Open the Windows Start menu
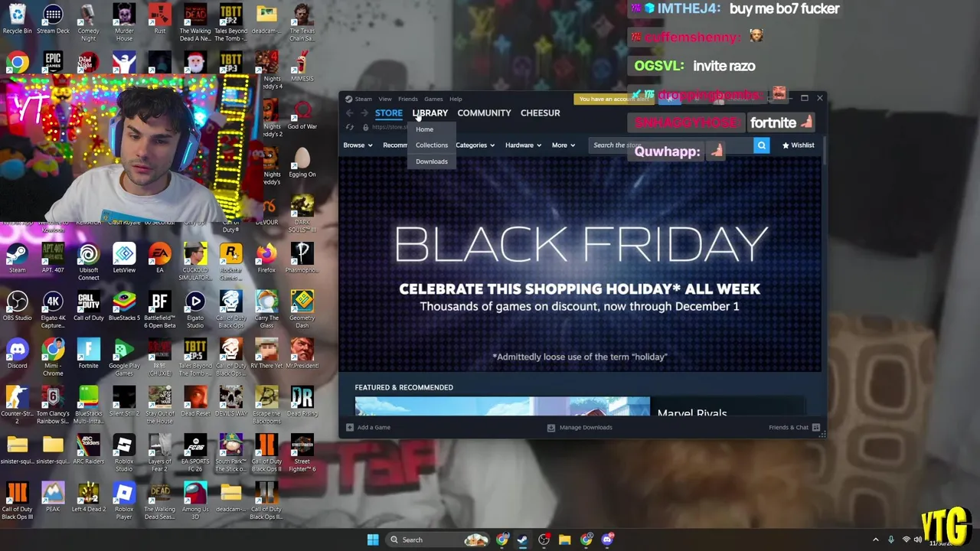Screen dimensions: 980x551 tap(373, 540)
